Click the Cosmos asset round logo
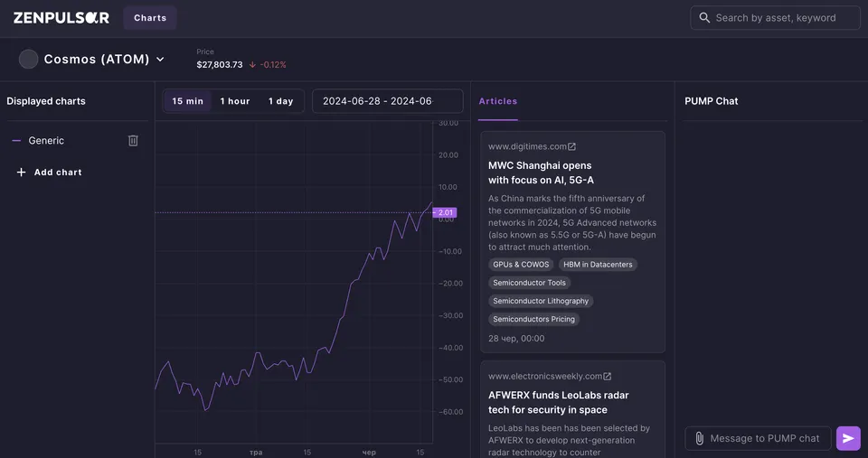The width and height of the screenshot is (868, 458). tap(28, 60)
